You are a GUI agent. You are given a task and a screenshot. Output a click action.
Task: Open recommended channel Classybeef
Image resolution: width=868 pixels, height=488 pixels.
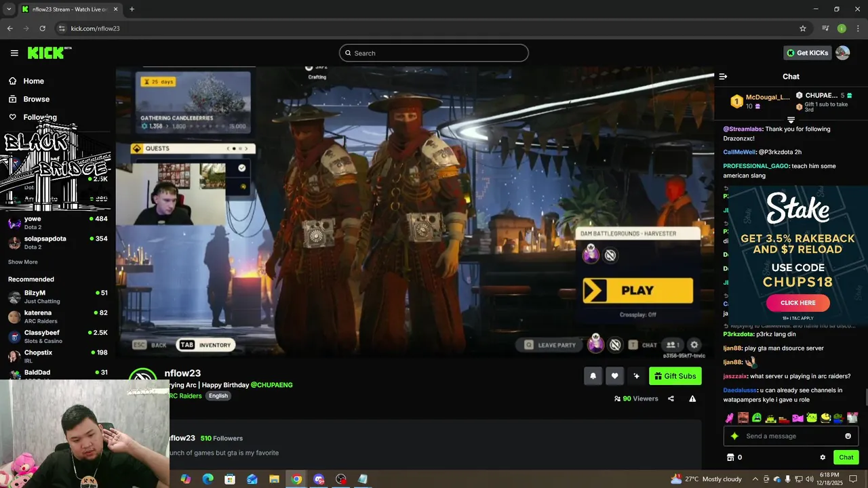pyautogui.click(x=58, y=336)
